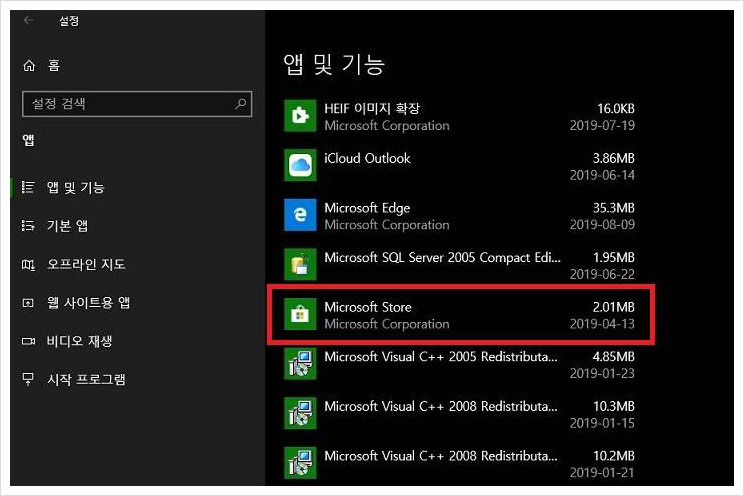The height and width of the screenshot is (496, 744).
Task: Click the 2019-08-09 install date
Action: tap(602, 225)
